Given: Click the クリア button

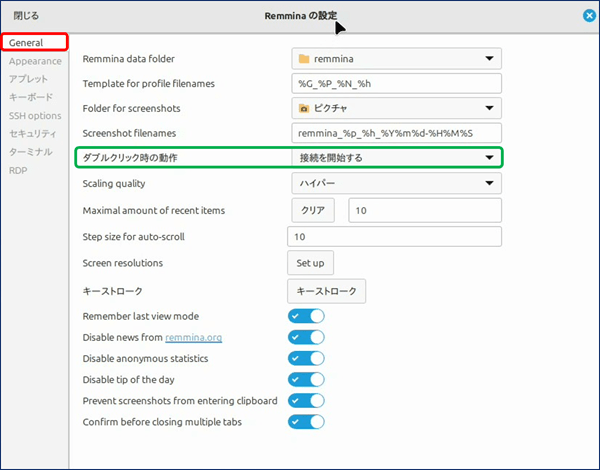Looking at the screenshot, I should [313, 210].
